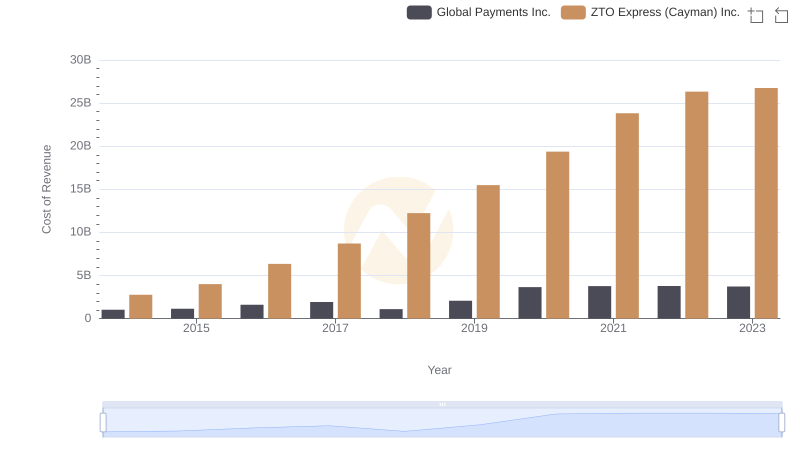Click the zoom reset icon at top right

click(781, 15)
